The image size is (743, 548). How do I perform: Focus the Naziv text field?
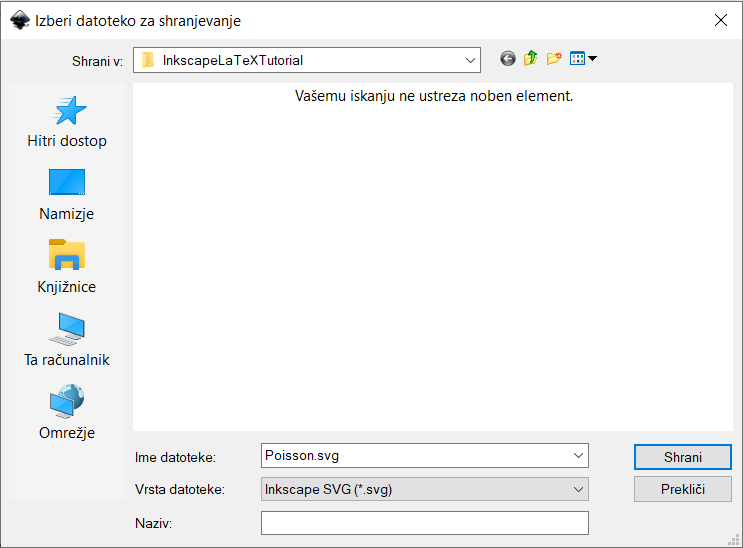tap(424, 523)
